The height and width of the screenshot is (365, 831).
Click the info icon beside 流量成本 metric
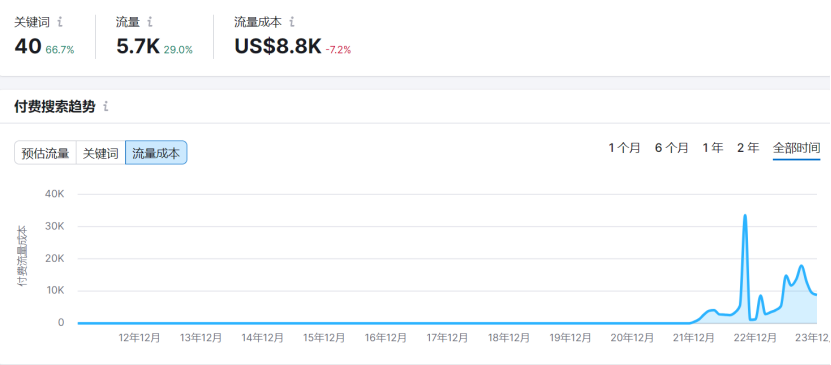coord(292,22)
